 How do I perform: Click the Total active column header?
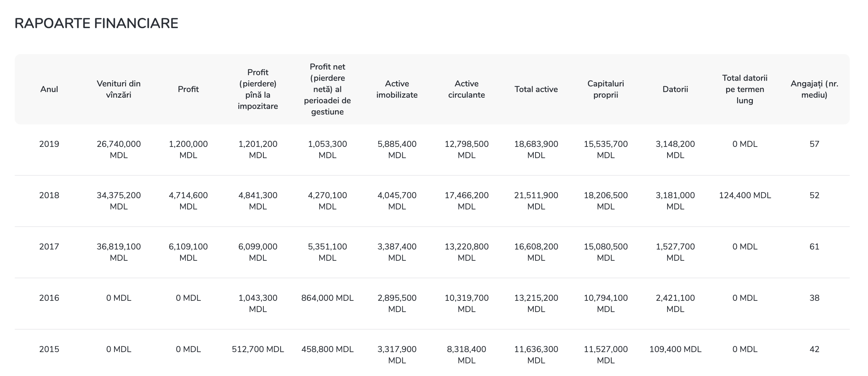[x=536, y=89]
